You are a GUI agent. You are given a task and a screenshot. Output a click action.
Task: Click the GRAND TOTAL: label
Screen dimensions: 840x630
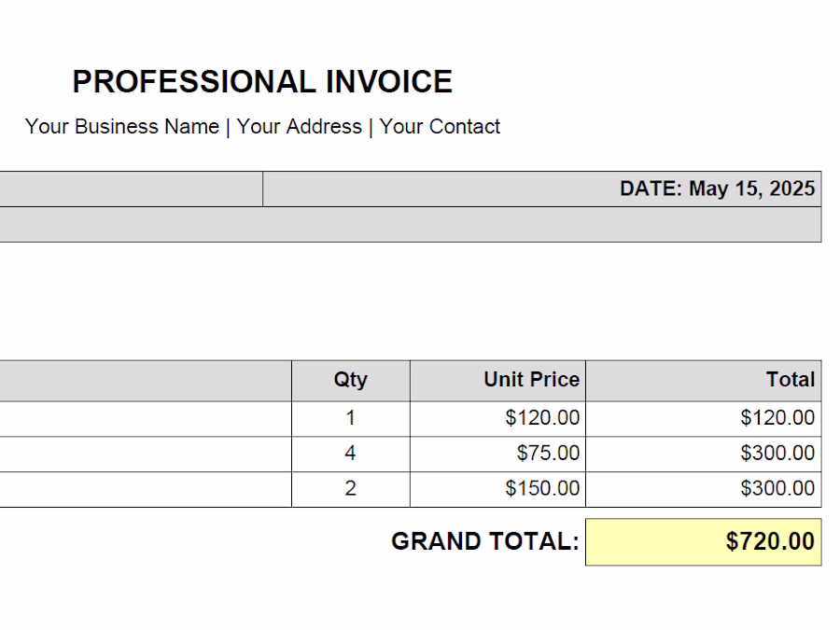point(485,541)
